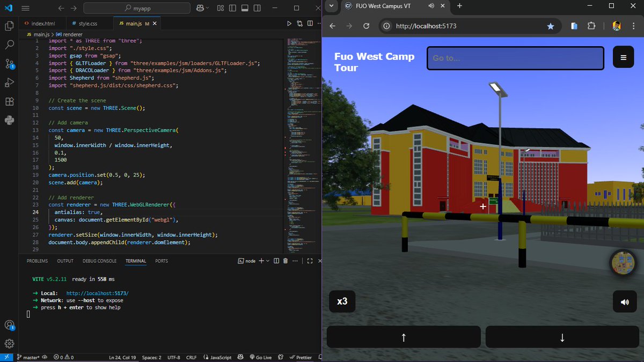Open the Search view in activity bar
This screenshot has width=644, height=362.
coord(9,45)
